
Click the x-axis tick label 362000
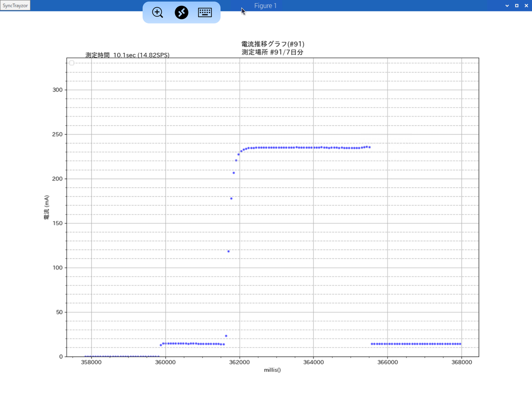(x=239, y=362)
